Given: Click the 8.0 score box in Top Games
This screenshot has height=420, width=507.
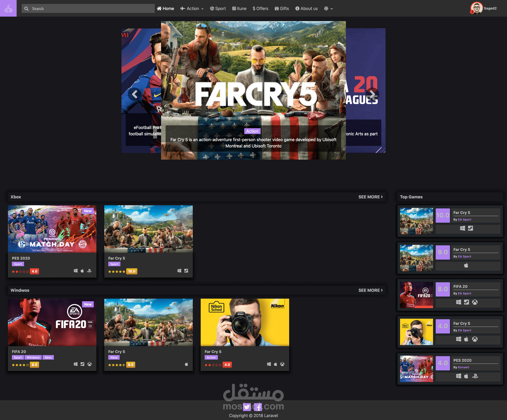Looking at the screenshot, I should click(443, 289).
